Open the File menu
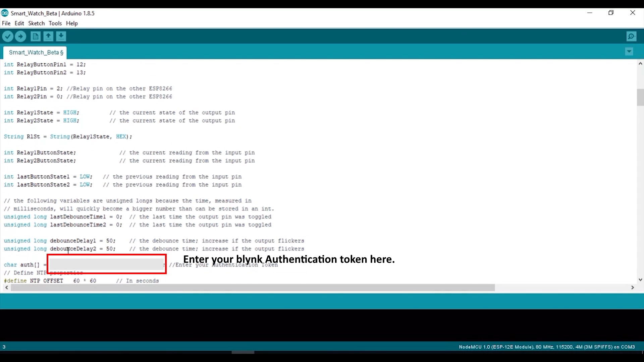 6,23
